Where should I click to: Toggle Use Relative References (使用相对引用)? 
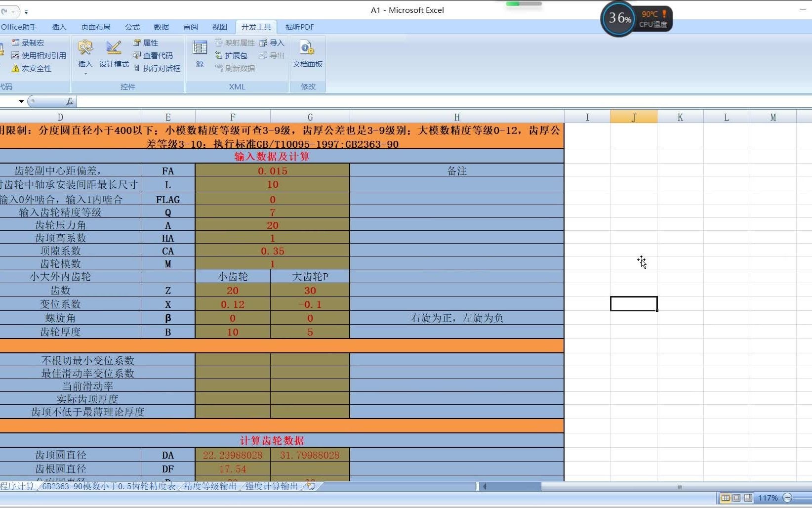tap(39, 55)
